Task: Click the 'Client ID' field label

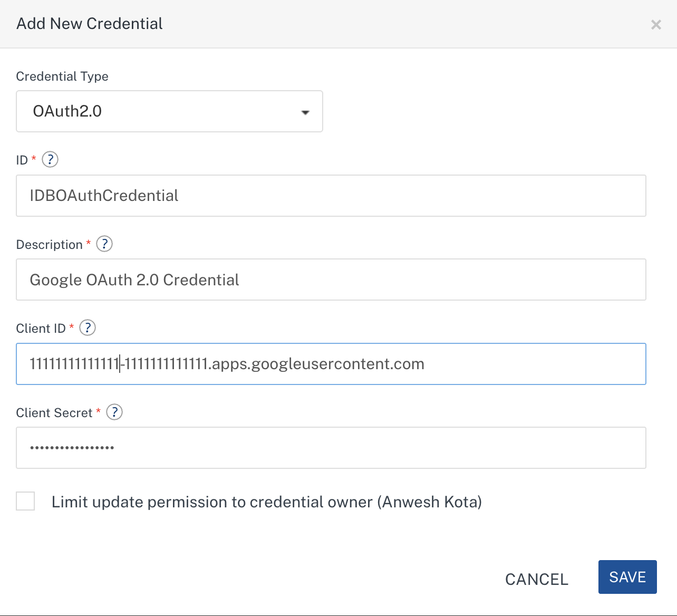Action: 41,329
